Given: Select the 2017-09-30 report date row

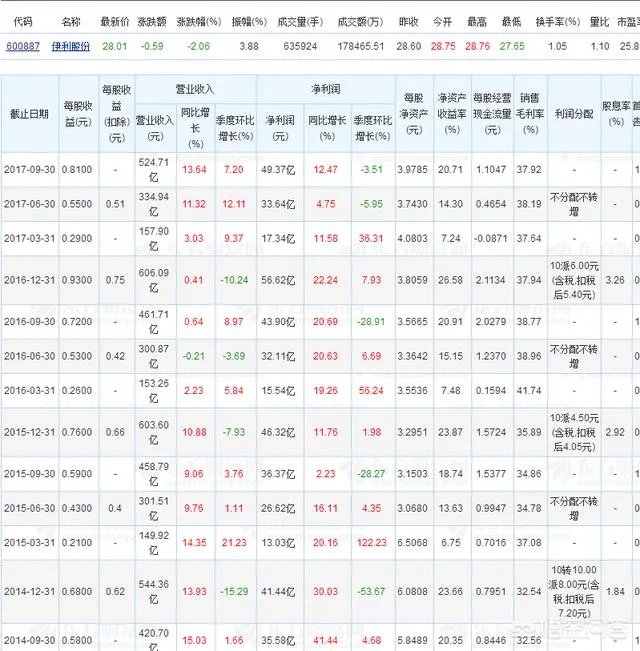Looking at the screenshot, I should point(29,169).
